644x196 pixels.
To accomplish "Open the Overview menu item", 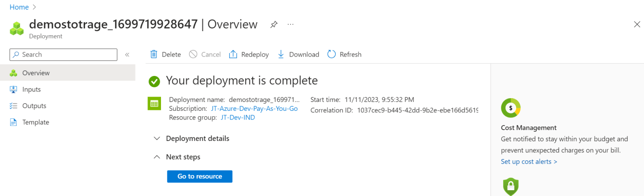I will click(36, 73).
